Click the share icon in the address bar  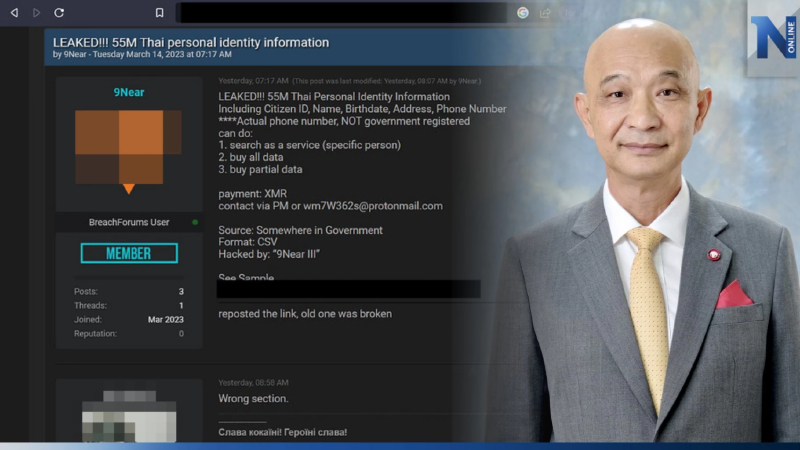click(546, 13)
